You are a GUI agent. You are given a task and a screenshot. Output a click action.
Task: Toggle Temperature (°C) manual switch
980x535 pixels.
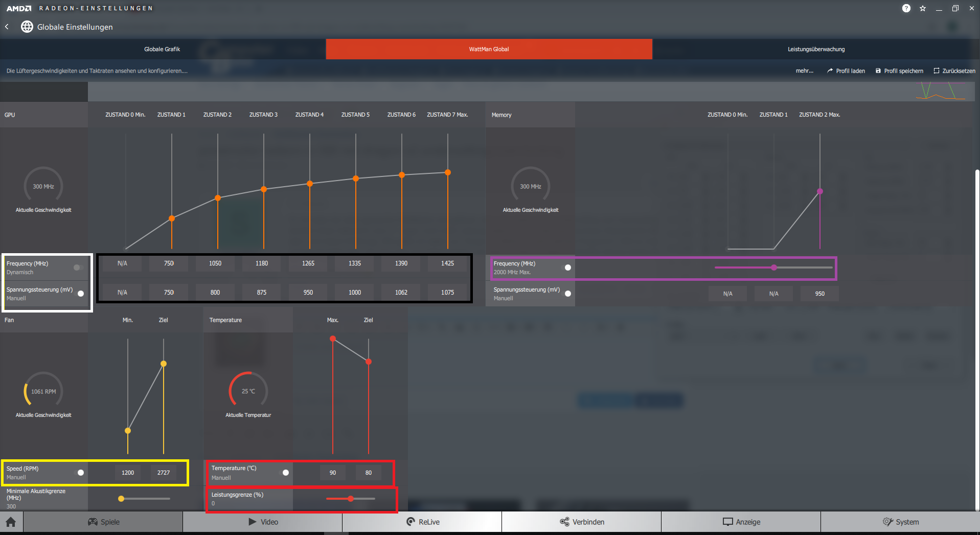coord(285,473)
